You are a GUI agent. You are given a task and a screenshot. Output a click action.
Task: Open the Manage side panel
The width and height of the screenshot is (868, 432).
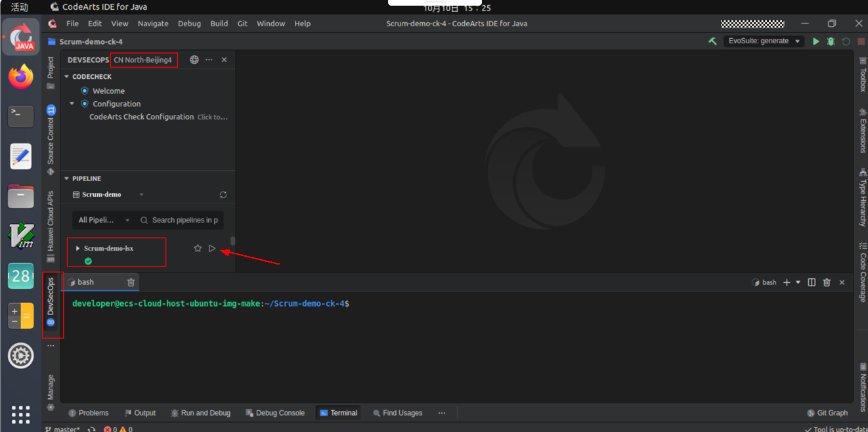51,392
